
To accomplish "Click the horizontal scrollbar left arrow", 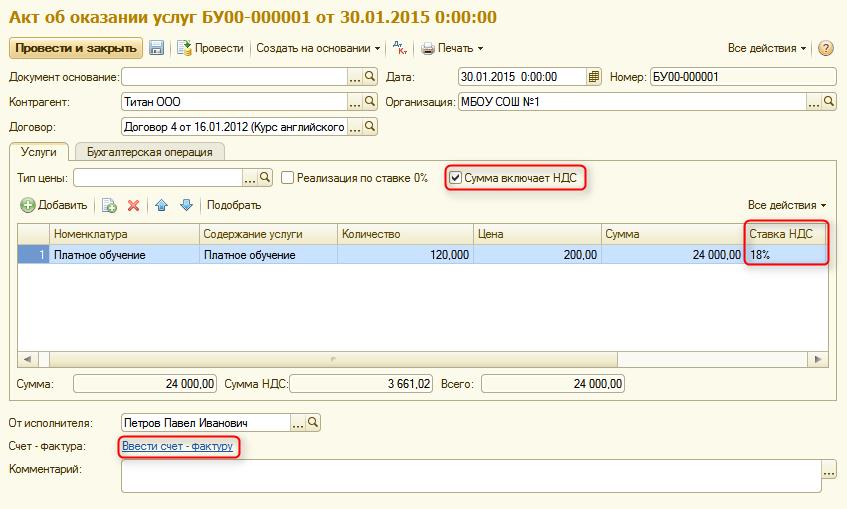I will pos(28,359).
